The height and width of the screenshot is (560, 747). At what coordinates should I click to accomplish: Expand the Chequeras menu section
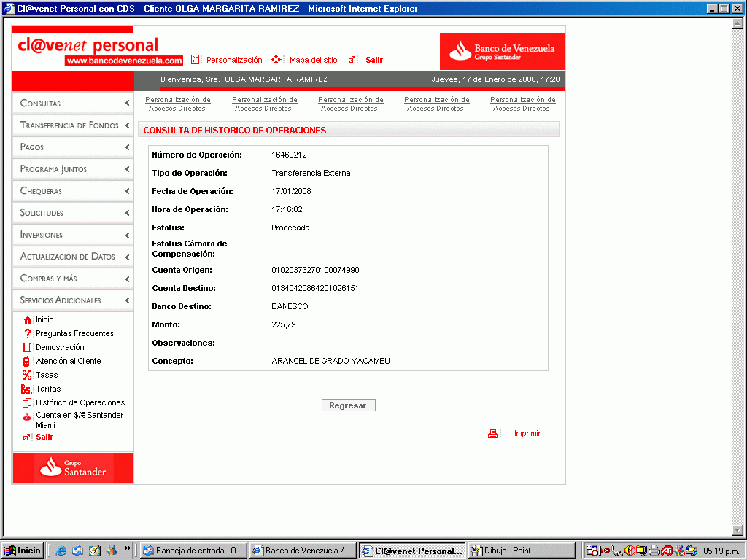(73, 191)
